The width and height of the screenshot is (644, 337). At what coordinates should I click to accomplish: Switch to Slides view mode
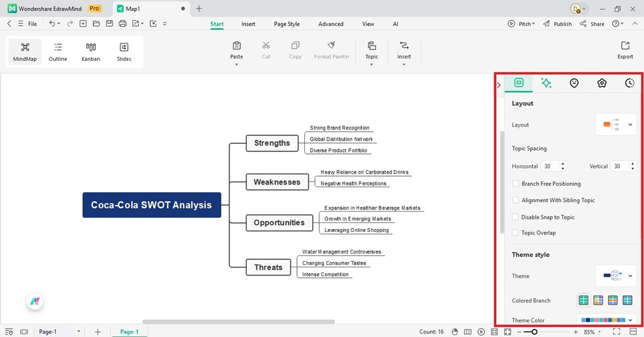pyautogui.click(x=124, y=52)
